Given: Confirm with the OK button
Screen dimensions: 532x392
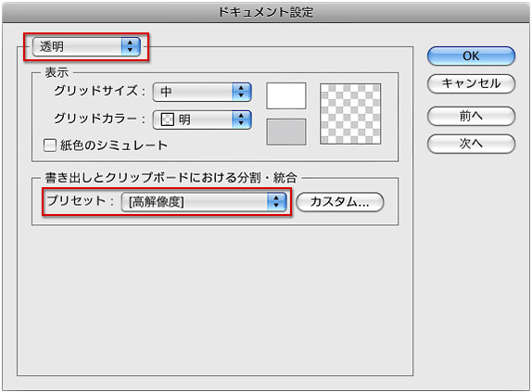Looking at the screenshot, I should click(471, 56).
